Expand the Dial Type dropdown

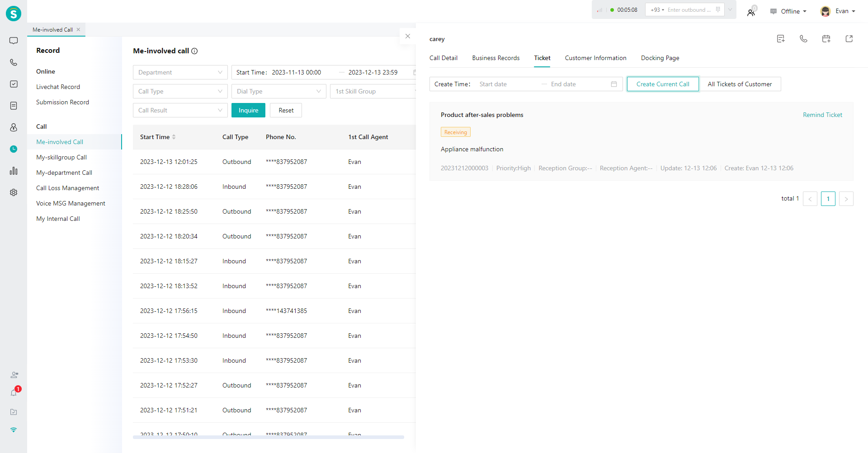[x=279, y=91]
